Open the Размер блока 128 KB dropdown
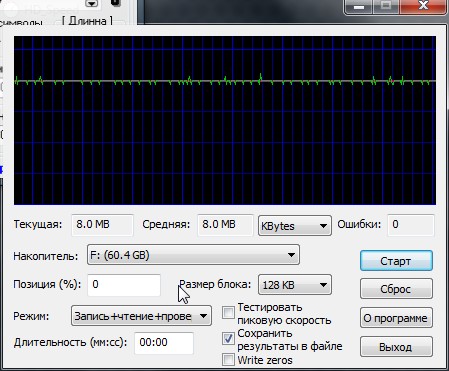 coord(295,285)
